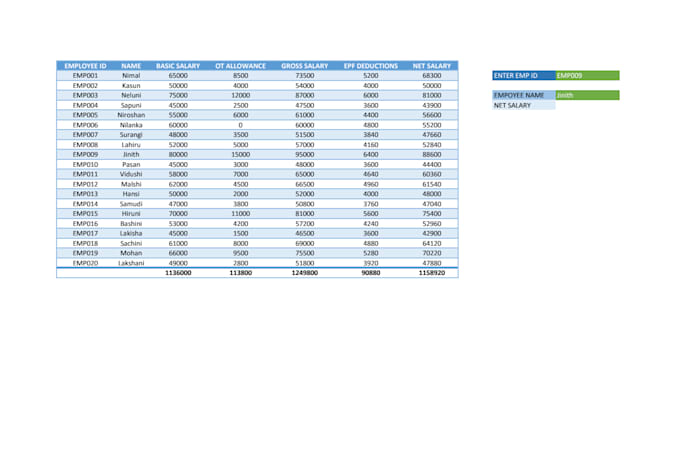Select gross salary value 95000

tap(304, 154)
